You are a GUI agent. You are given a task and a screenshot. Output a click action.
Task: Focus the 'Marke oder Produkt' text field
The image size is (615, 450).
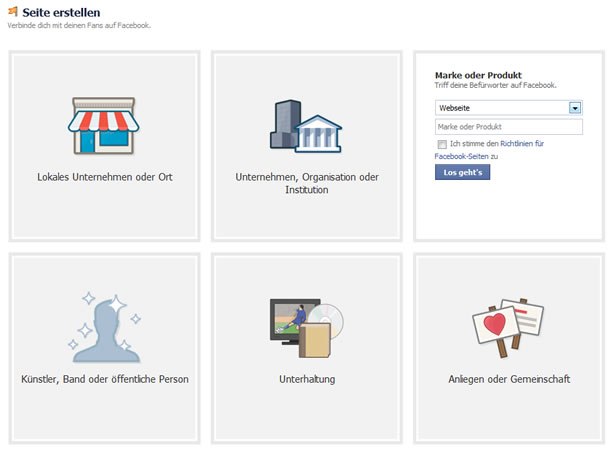(509, 127)
